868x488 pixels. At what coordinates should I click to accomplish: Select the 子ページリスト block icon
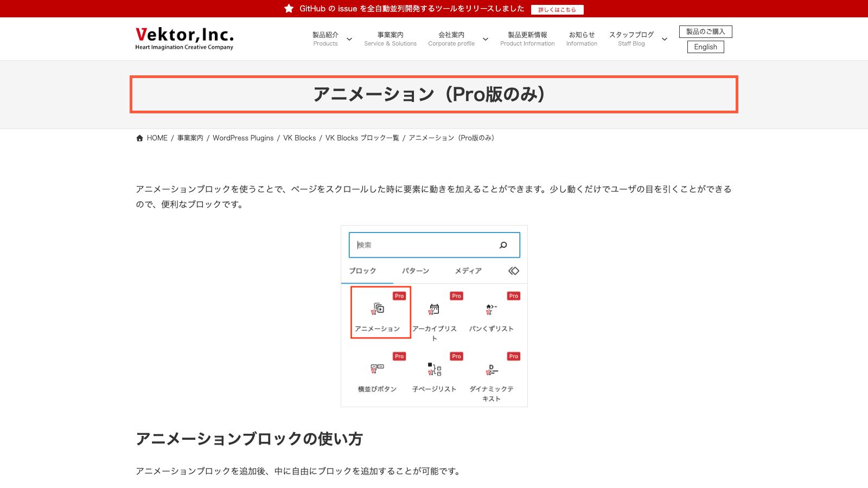pos(435,369)
